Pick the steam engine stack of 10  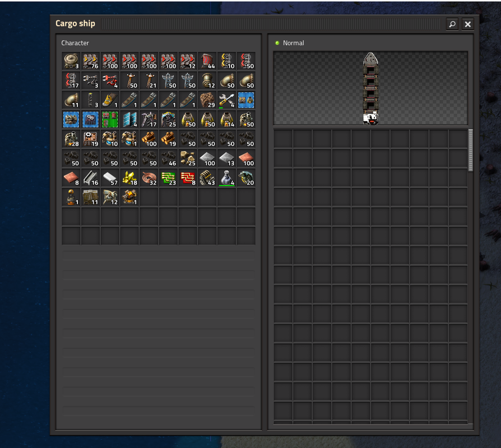tap(110, 139)
